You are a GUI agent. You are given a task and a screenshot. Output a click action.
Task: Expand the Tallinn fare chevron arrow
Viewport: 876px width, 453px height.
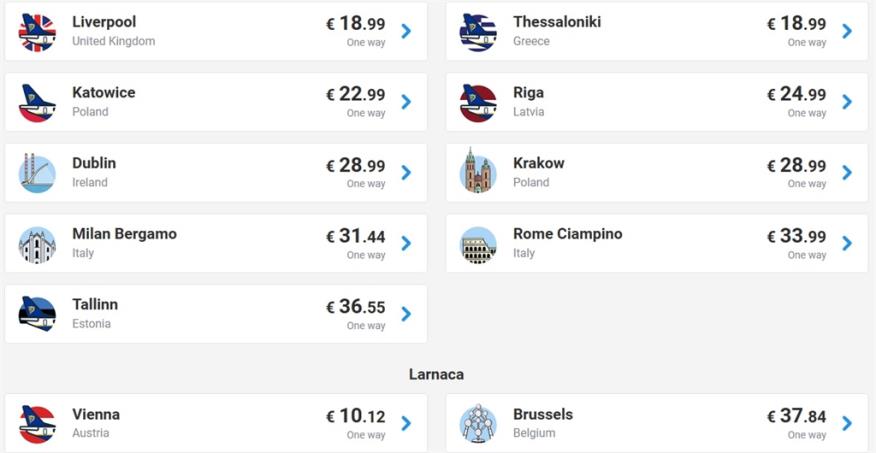[x=406, y=314]
